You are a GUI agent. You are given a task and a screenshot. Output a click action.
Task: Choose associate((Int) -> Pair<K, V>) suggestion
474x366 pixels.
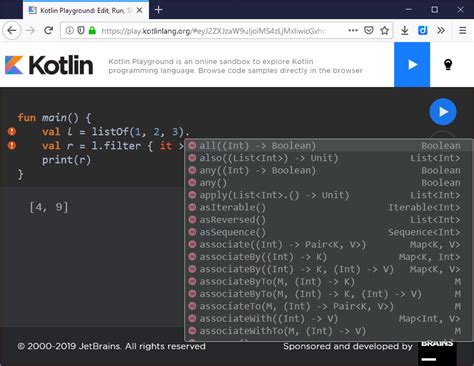click(328, 244)
